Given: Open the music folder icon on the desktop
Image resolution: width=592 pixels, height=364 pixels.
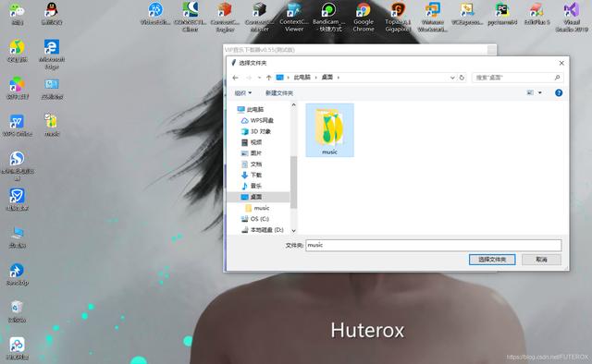Looking at the screenshot, I should pyautogui.click(x=52, y=126).
